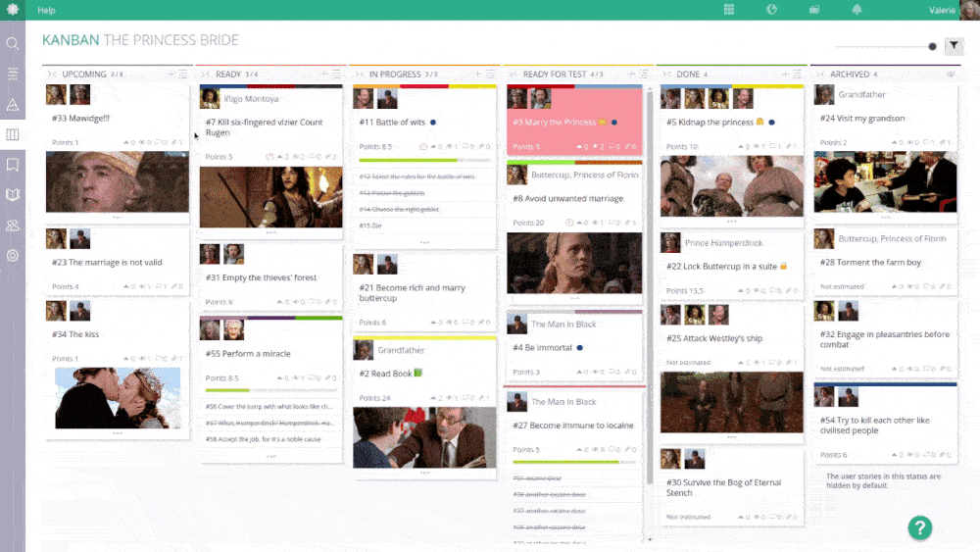Screen dimensions: 980x552
Task: Open subtask #56 Cover the lump
Action: click(x=269, y=406)
